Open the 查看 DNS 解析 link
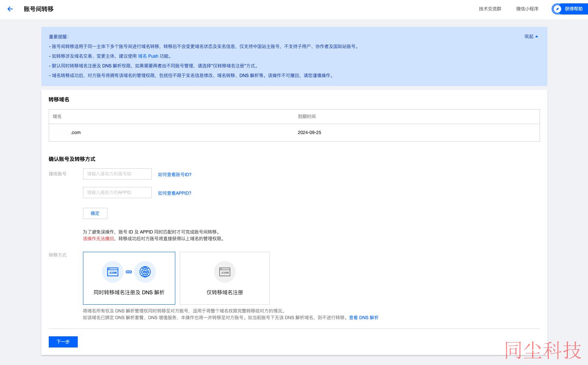Screen dimensions: 588x365 click(364, 318)
